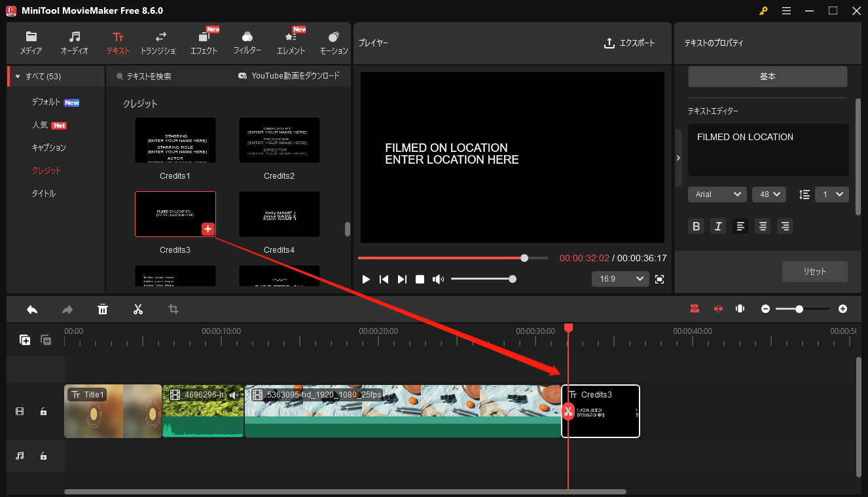Open the font size 48 dropdown
The height and width of the screenshot is (497, 868).
(769, 194)
